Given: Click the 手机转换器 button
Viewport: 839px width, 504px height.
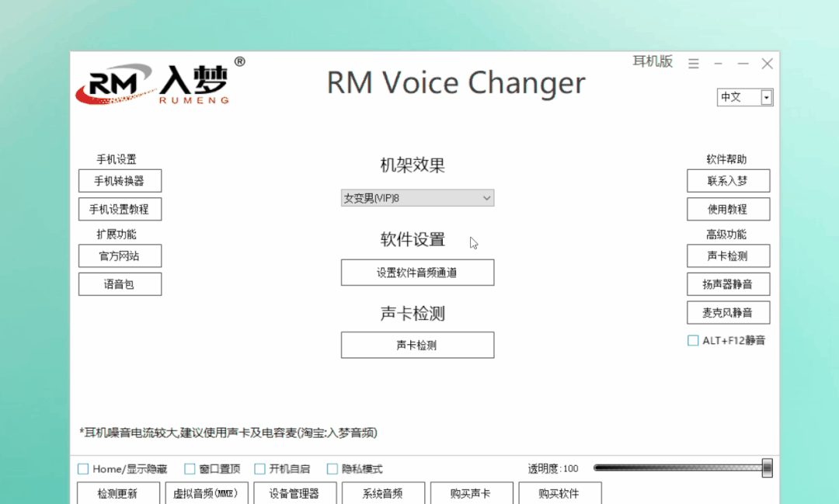Looking at the screenshot, I should coord(120,181).
